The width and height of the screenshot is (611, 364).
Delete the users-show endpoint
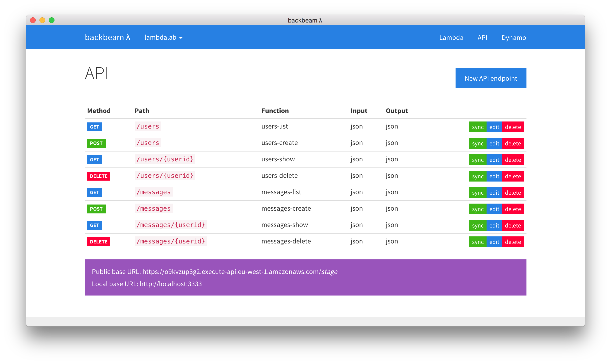click(x=513, y=160)
